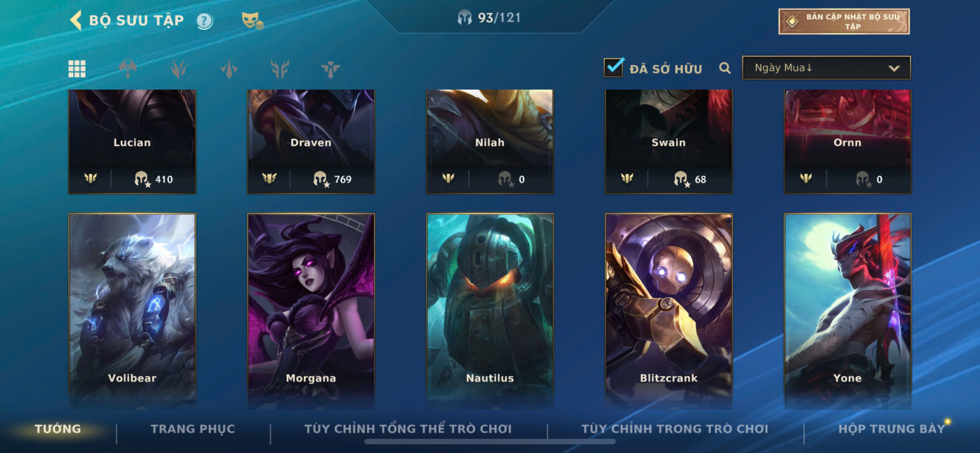Uncheck the Đã Sở Hữu checkbox
This screenshot has width=980, height=453.
point(614,67)
